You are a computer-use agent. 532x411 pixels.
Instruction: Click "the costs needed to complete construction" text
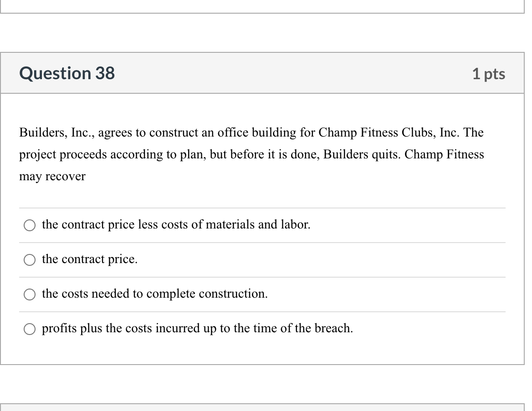(x=155, y=294)
